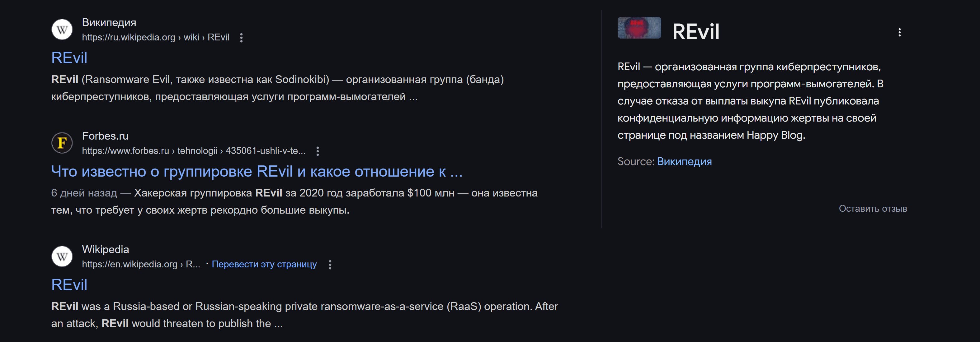980x342 pixels.
Task: Open the Forbes article about REvil group
Action: point(257,171)
